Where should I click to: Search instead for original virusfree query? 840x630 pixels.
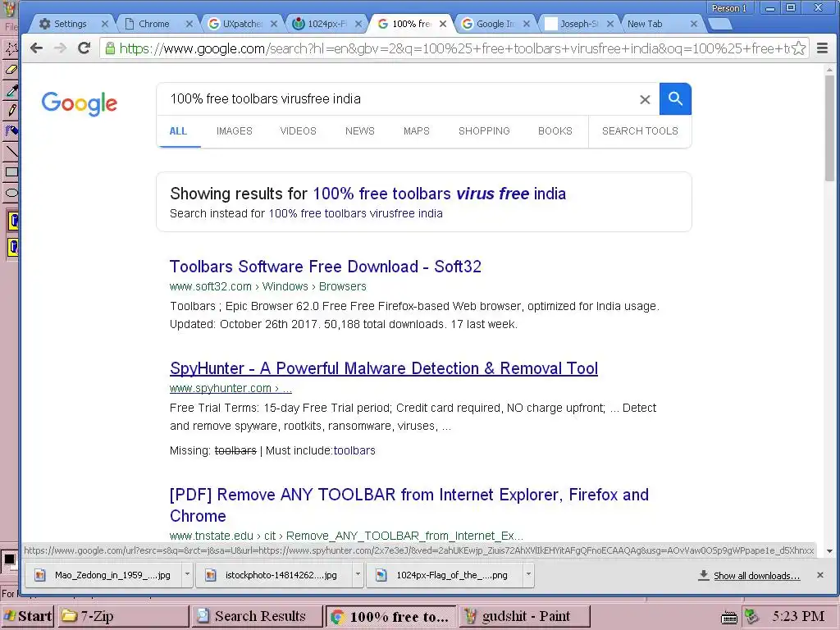click(355, 213)
